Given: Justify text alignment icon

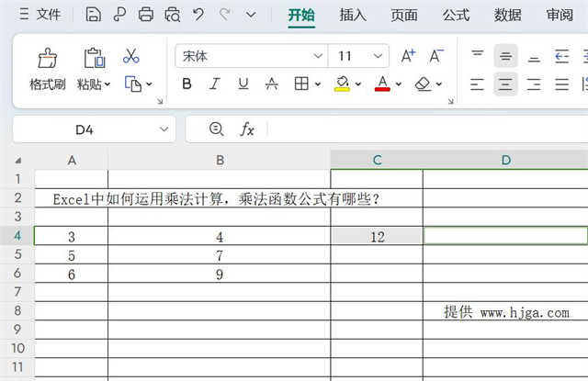Looking at the screenshot, I should [561, 84].
